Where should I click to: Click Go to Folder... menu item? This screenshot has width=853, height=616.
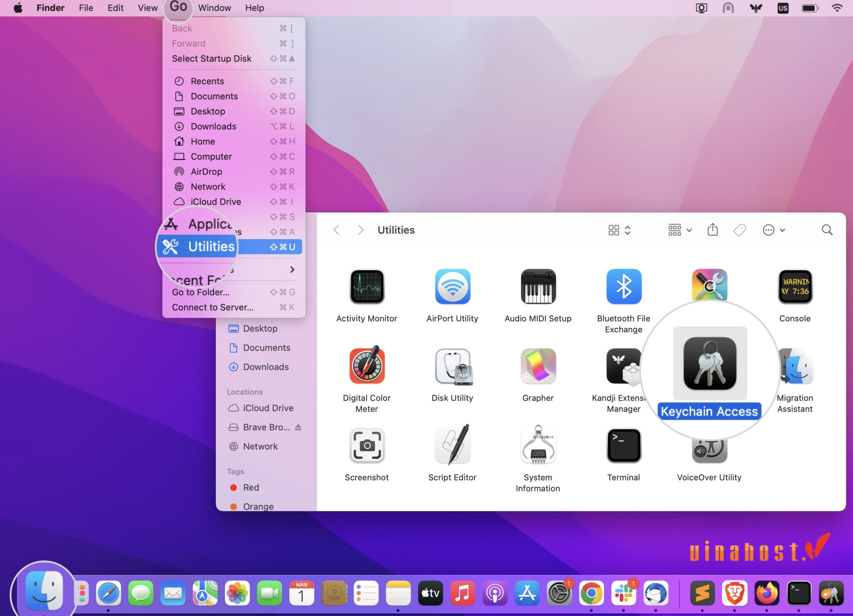[x=234, y=292]
